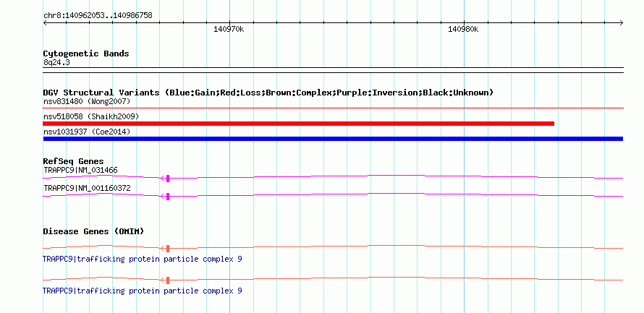Select the Disease Genes (OMIM) track heading
644x313 pixels.
93,231
